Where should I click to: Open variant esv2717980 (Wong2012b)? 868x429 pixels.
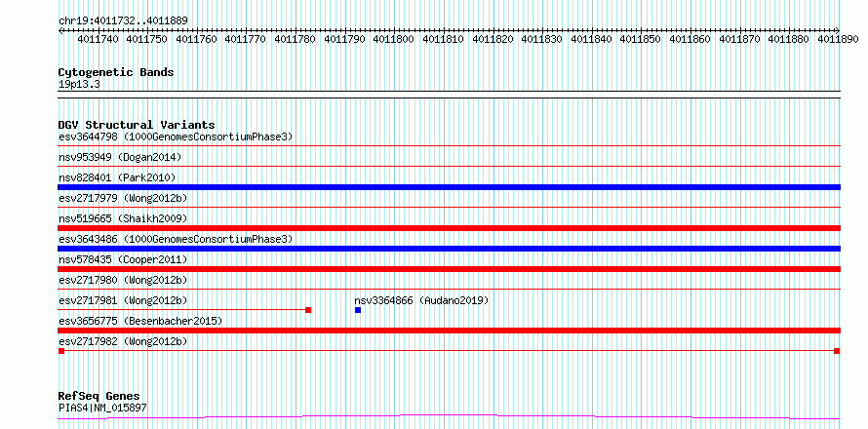pyautogui.click(x=123, y=280)
